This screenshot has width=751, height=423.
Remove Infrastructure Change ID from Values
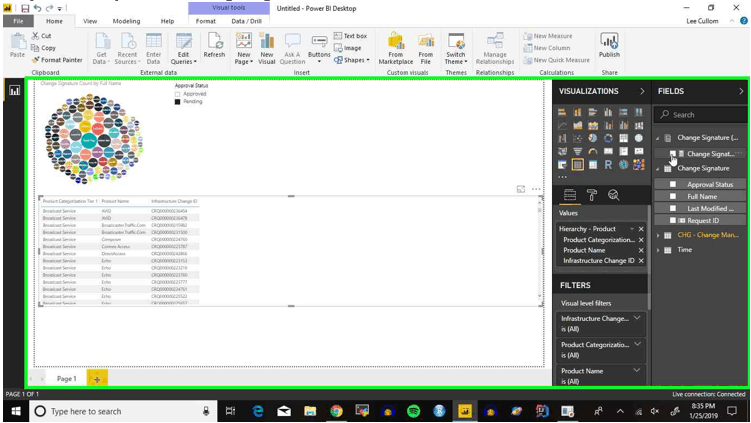pos(641,261)
